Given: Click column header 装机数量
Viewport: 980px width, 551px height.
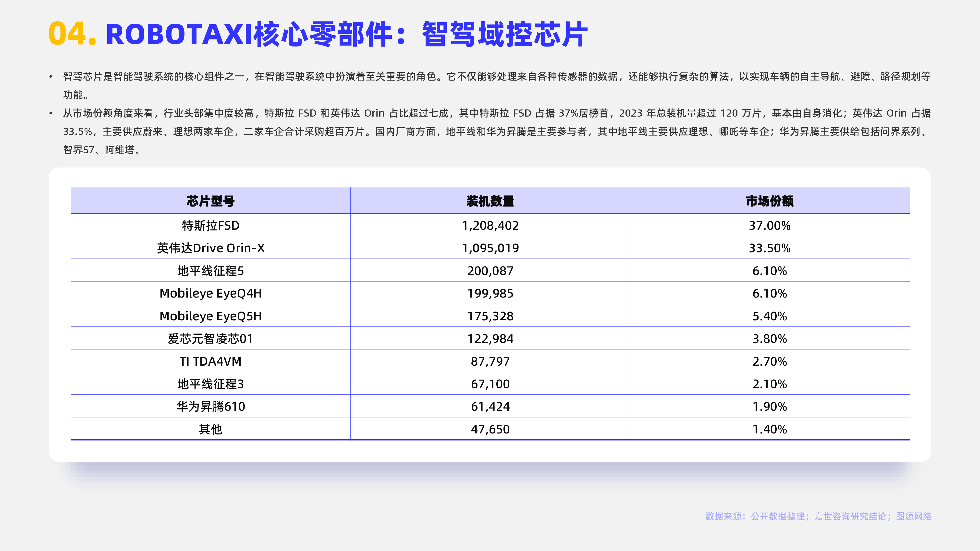Looking at the screenshot, I should tap(490, 201).
